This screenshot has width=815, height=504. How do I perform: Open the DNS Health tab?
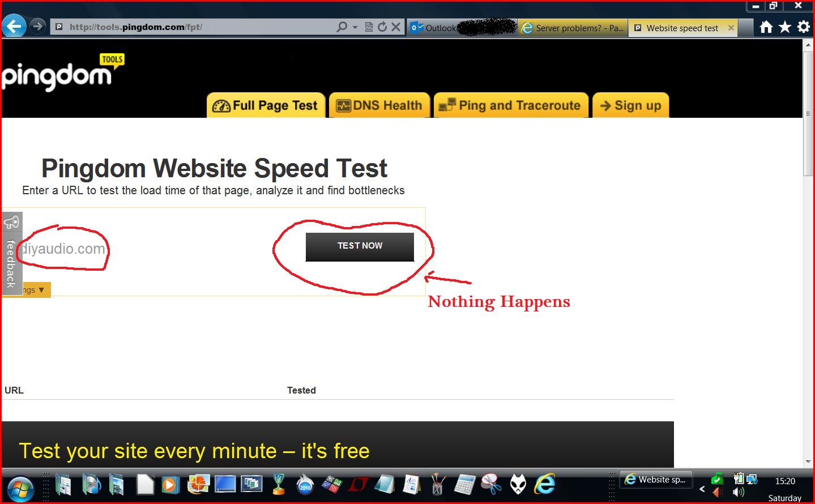379,105
